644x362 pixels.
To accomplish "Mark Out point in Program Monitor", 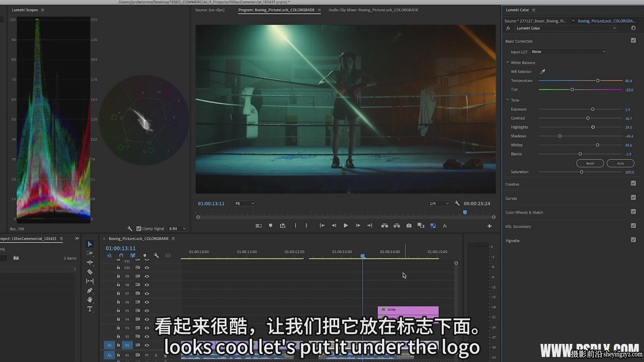I will point(306,226).
